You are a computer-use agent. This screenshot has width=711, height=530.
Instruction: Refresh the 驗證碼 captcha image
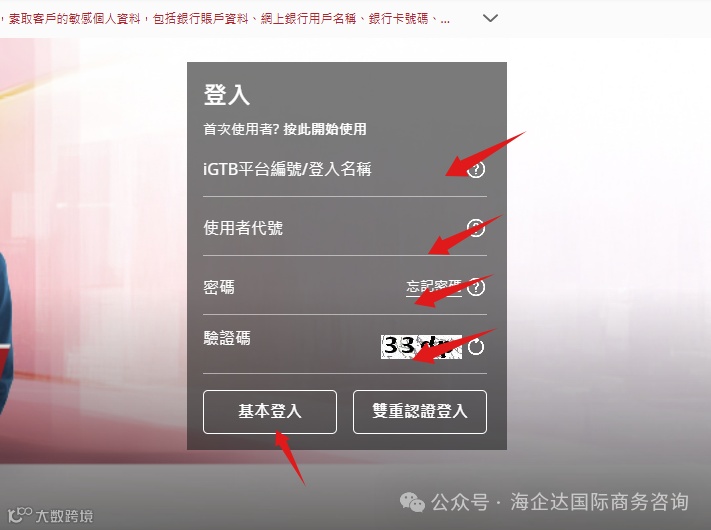pos(476,347)
